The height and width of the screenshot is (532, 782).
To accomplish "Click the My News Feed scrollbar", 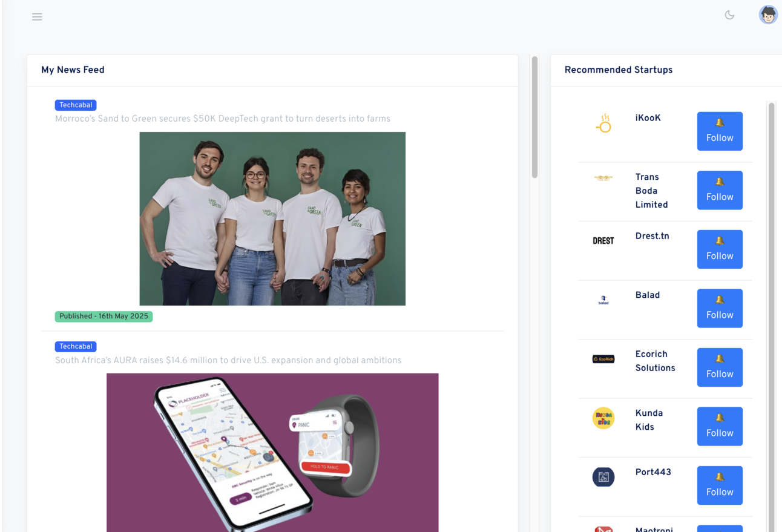I will [x=534, y=117].
